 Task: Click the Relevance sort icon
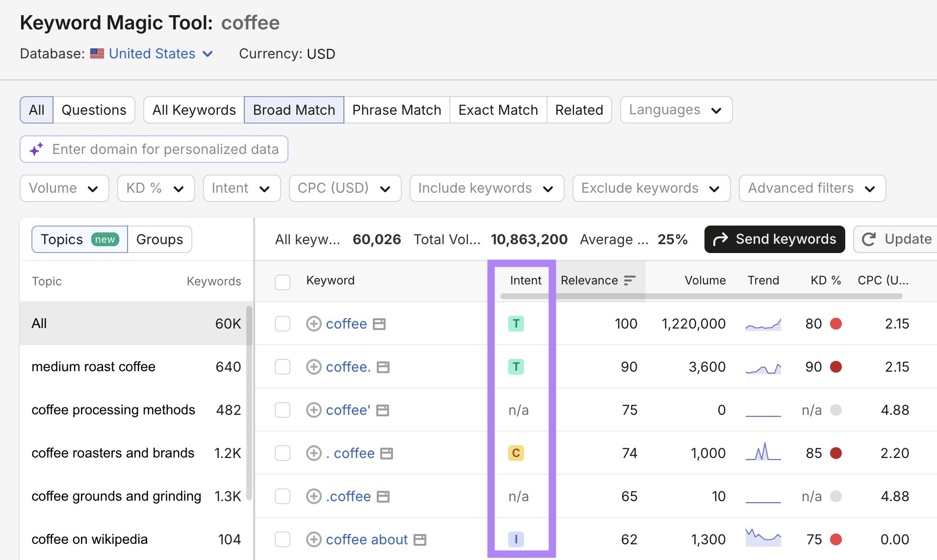point(629,280)
